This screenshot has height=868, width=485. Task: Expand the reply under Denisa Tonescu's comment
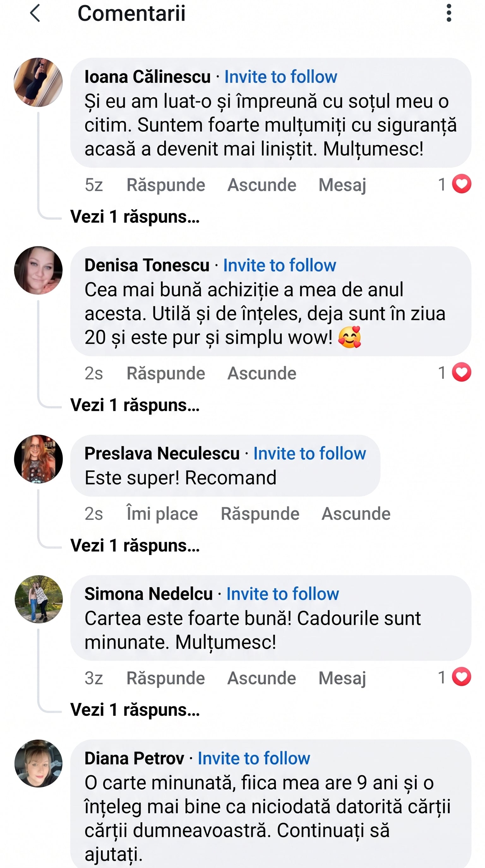135,405
